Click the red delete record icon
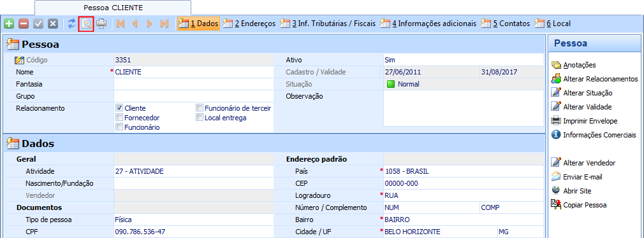The image size is (644, 238). tap(24, 24)
